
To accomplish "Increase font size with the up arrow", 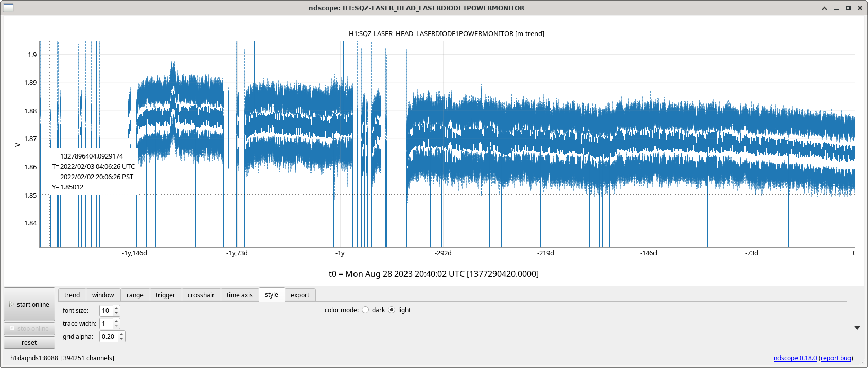I will pos(116,308).
